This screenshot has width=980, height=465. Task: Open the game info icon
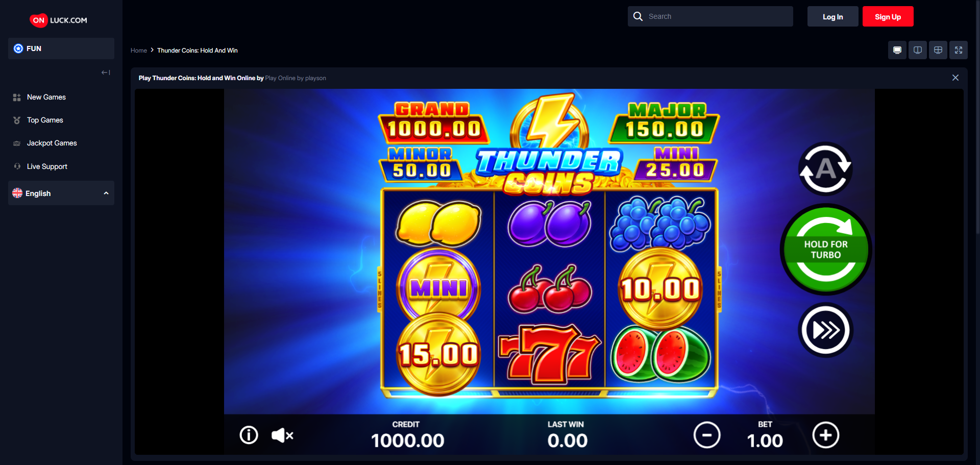point(249,435)
